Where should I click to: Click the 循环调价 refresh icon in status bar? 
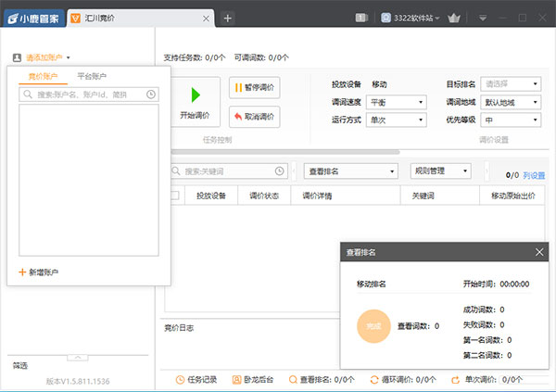click(x=373, y=380)
